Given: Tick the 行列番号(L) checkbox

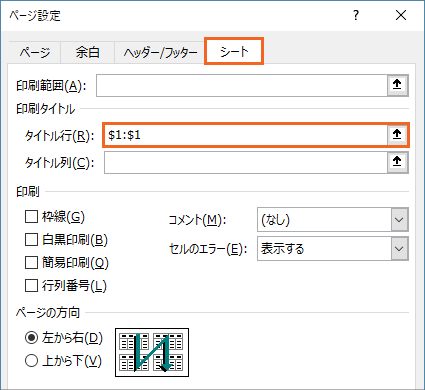Looking at the screenshot, I should click(31, 286).
